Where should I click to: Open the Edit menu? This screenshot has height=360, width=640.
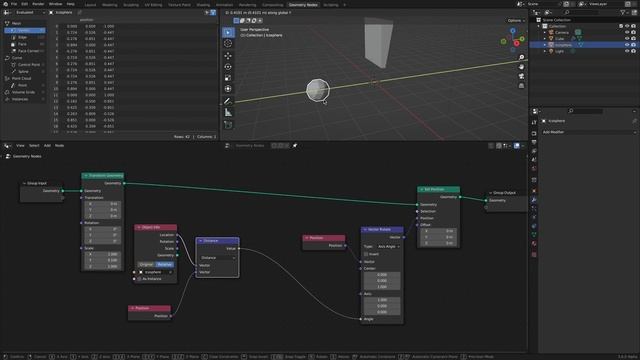(x=24, y=4)
